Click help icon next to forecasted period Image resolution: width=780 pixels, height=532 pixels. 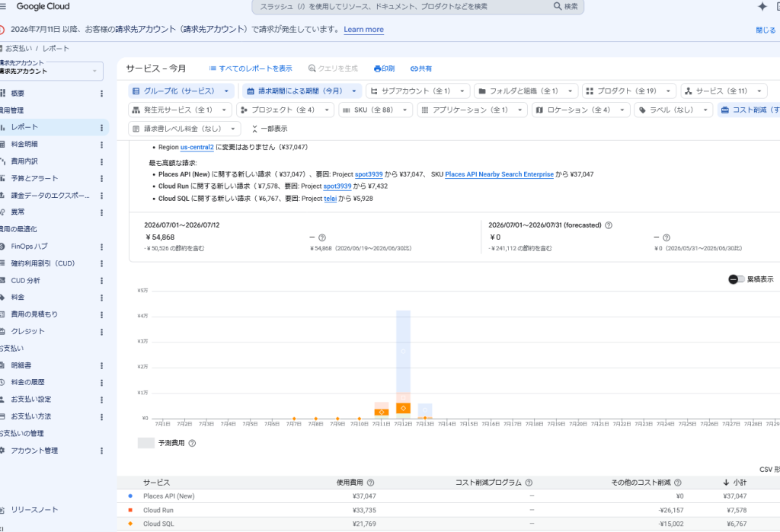click(609, 225)
